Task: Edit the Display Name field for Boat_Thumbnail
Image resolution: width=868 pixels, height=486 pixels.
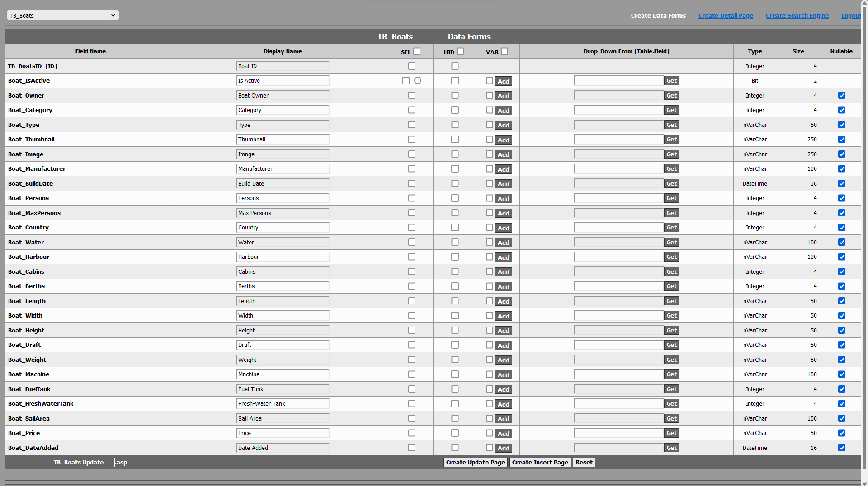Action: (x=283, y=139)
